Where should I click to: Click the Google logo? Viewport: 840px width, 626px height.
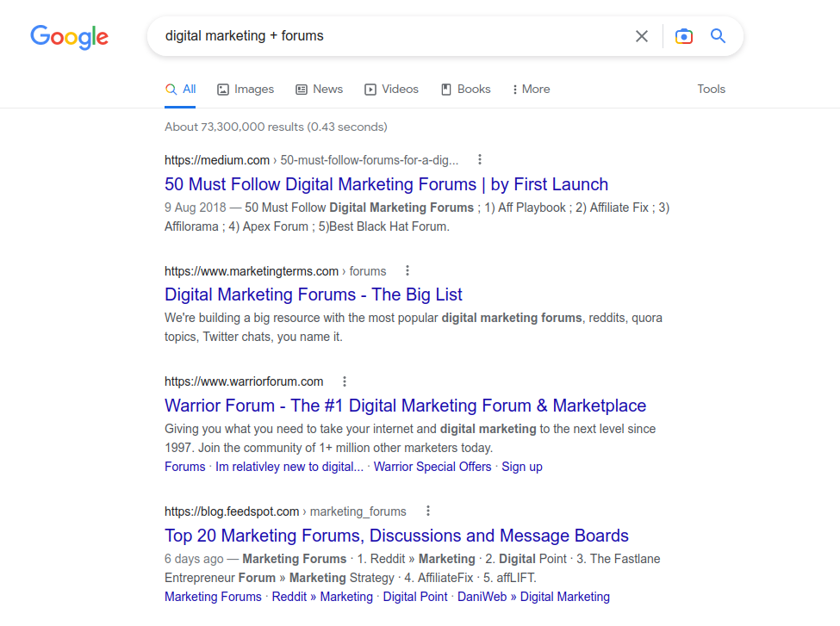(x=69, y=36)
